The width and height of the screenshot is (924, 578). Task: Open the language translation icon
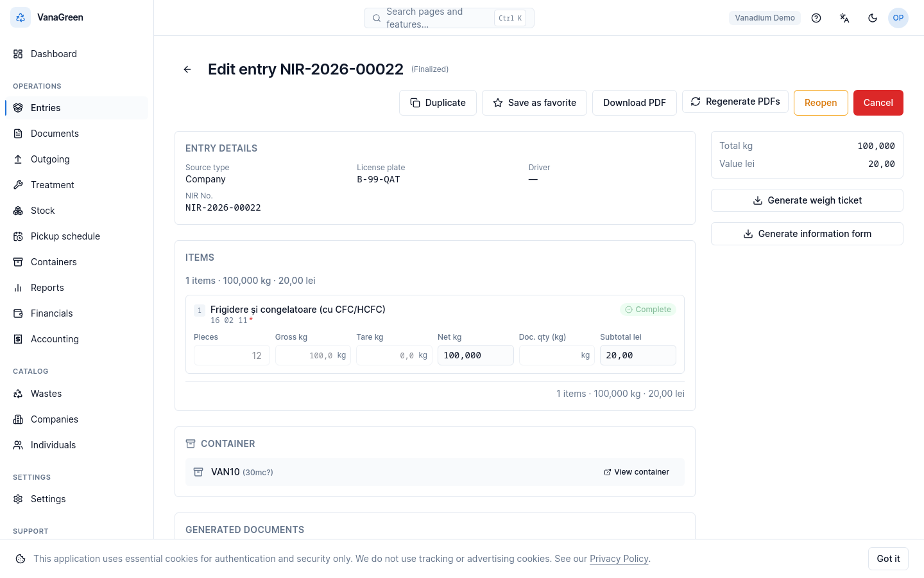[x=844, y=18]
